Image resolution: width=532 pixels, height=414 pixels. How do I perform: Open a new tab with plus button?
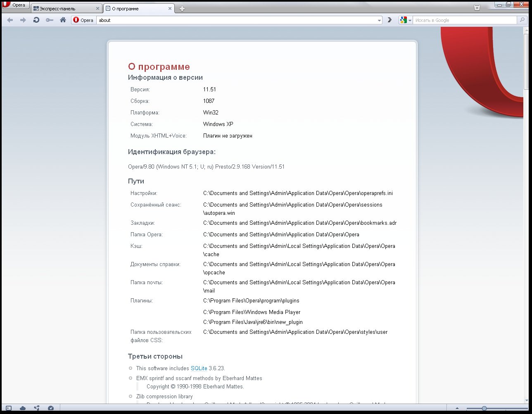(182, 8)
